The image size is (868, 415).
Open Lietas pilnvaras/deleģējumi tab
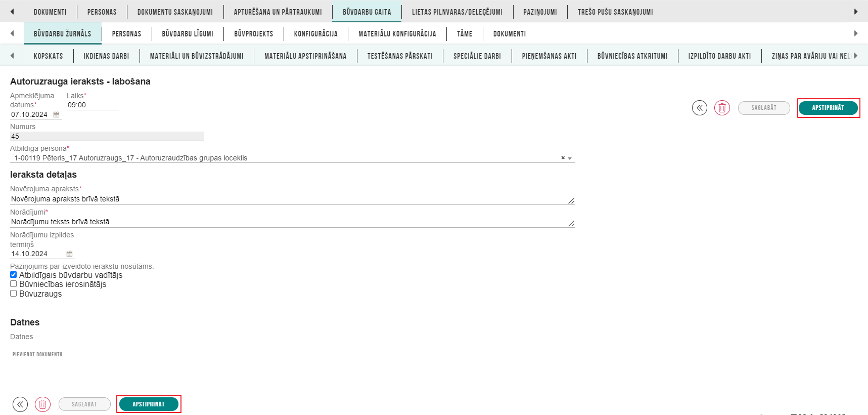[x=457, y=12]
